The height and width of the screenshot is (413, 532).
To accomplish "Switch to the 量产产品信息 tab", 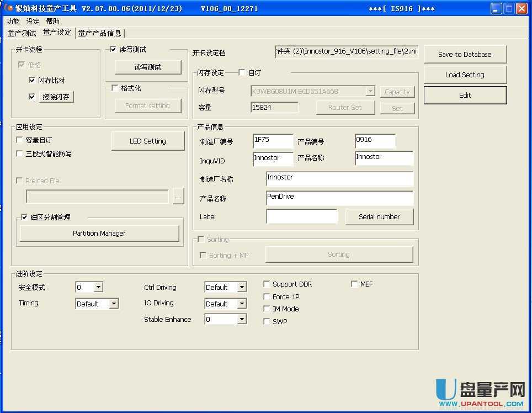I will pos(99,33).
